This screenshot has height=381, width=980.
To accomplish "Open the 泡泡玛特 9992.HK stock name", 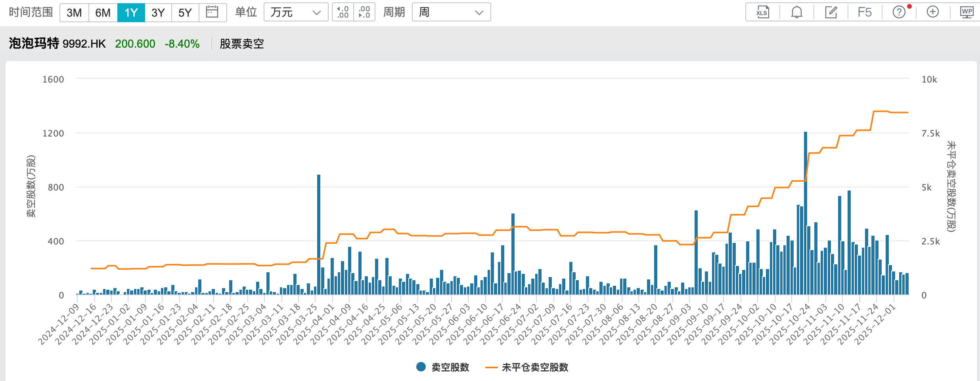I will click(x=57, y=43).
